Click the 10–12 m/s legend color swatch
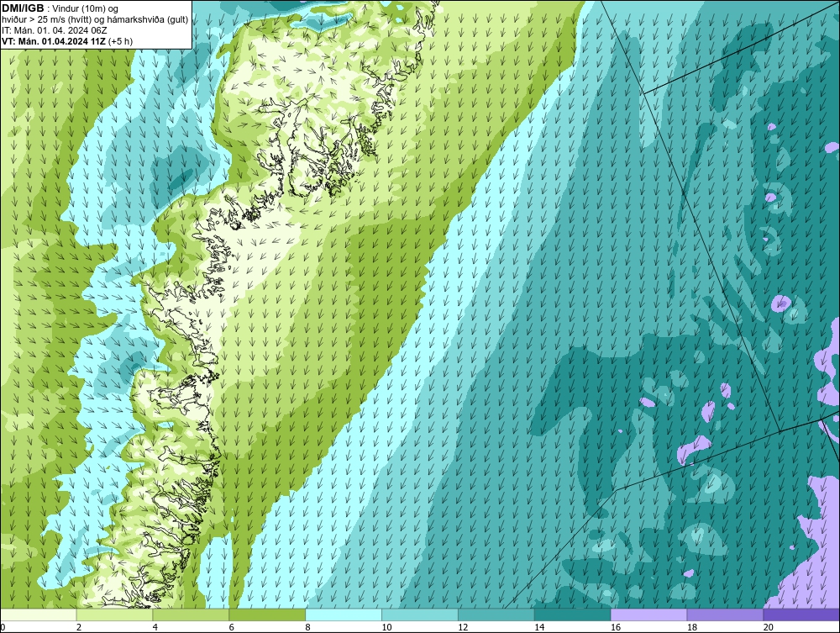Screen dimensions: 840x633 click(x=420, y=615)
